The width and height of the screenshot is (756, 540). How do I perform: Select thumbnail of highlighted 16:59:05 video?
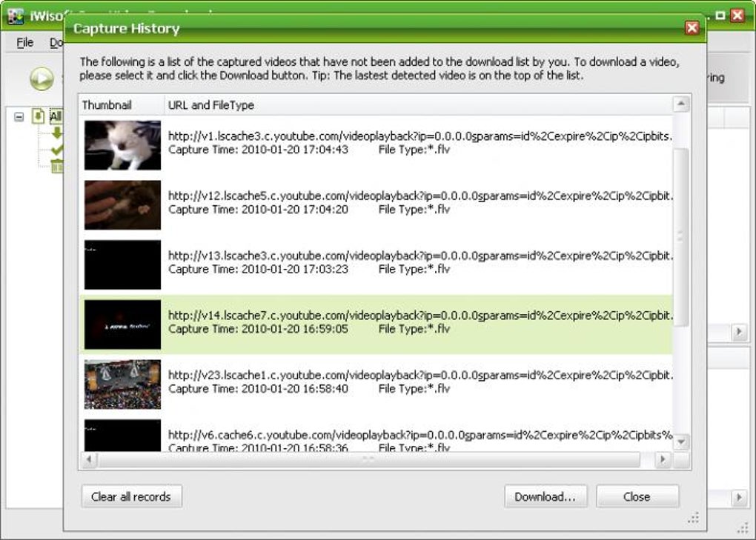point(122,324)
